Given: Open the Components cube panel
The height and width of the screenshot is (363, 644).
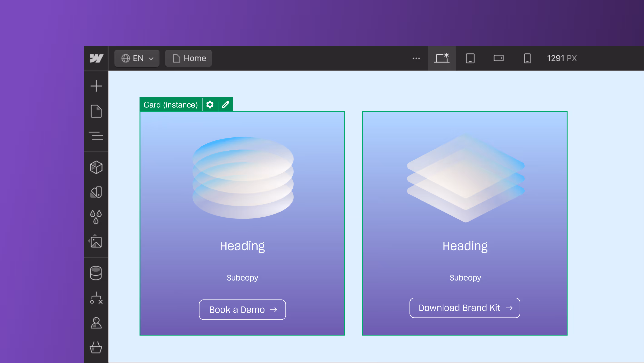Looking at the screenshot, I should pos(96,167).
